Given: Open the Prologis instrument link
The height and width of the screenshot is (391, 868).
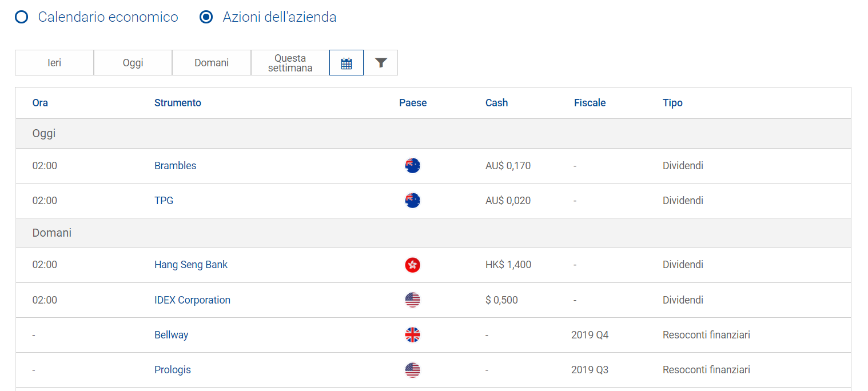Looking at the screenshot, I should (x=173, y=370).
